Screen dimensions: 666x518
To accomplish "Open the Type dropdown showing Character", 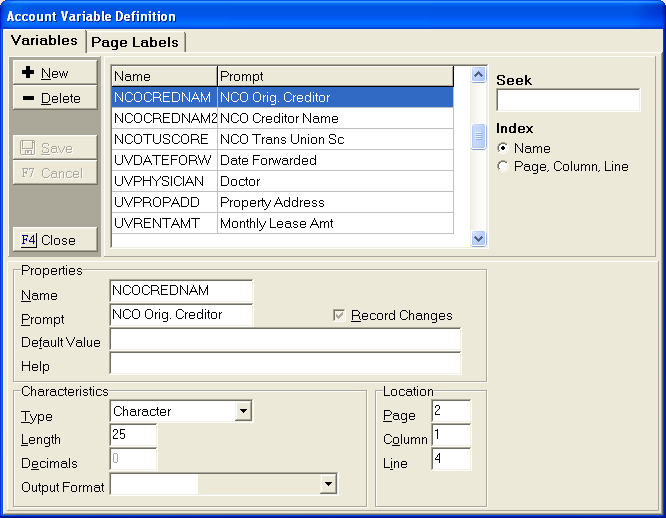I will point(243,411).
